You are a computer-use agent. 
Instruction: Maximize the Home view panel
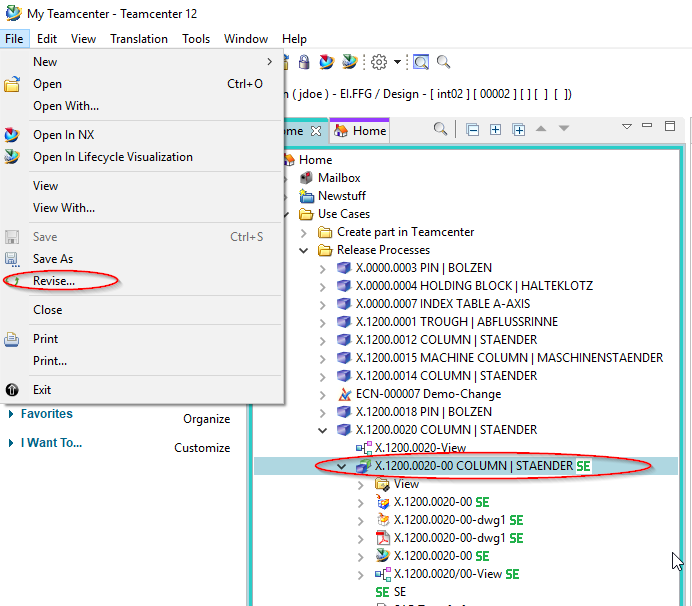[x=671, y=127]
